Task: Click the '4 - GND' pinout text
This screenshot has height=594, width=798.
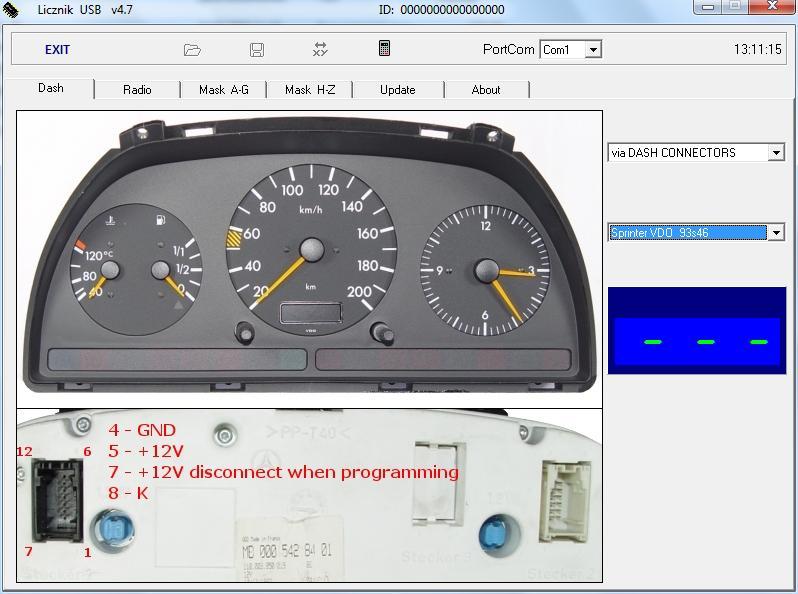Action: pyautogui.click(x=142, y=430)
